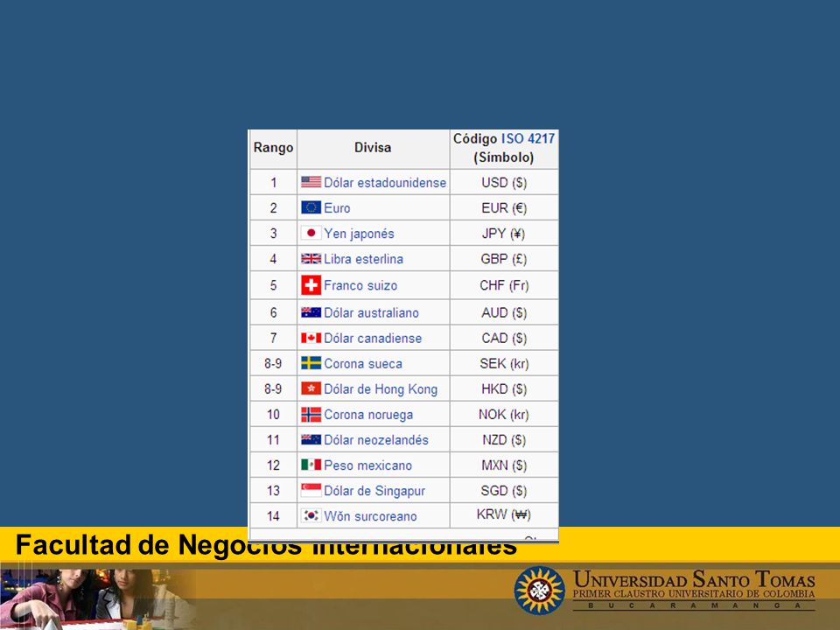Open the Euro currency link
Viewport: 840px width, 630px height.
tap(337, 208)
